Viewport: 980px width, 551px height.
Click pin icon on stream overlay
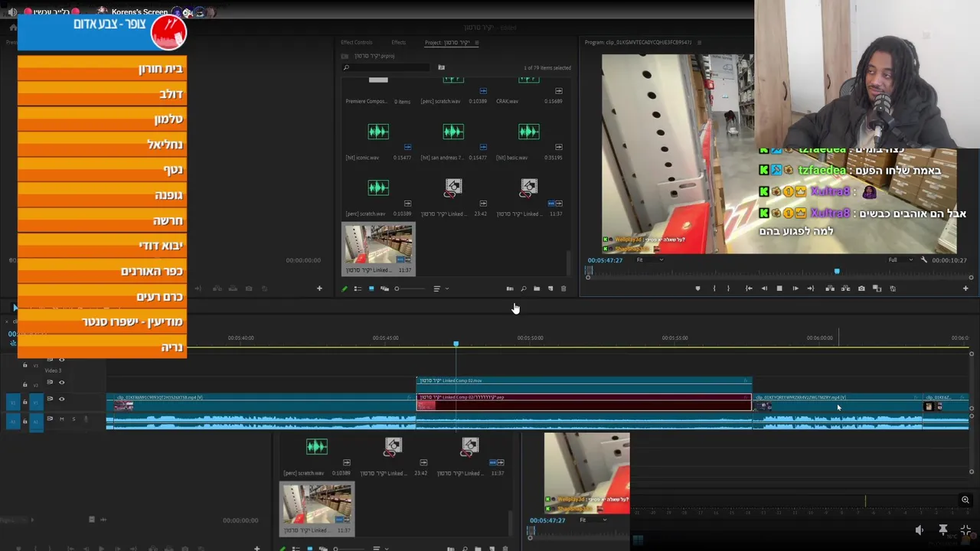pyautogui.click(x=943, y=530)
